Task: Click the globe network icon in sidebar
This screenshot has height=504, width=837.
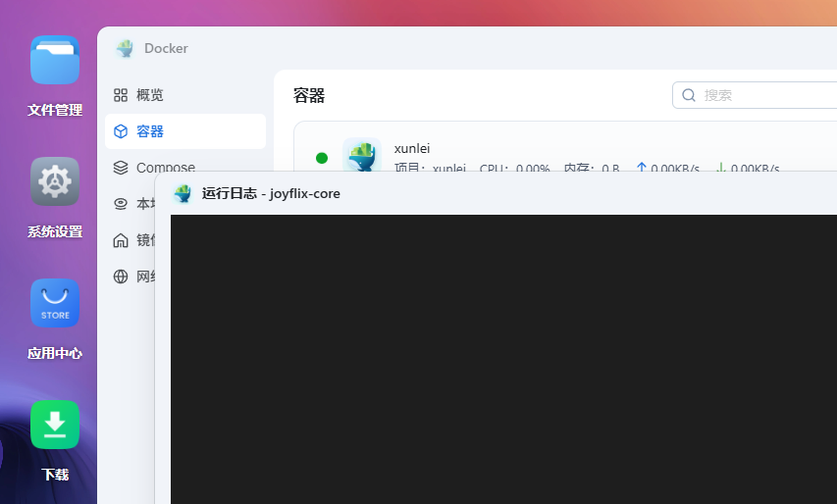Action: pos(121,277)
